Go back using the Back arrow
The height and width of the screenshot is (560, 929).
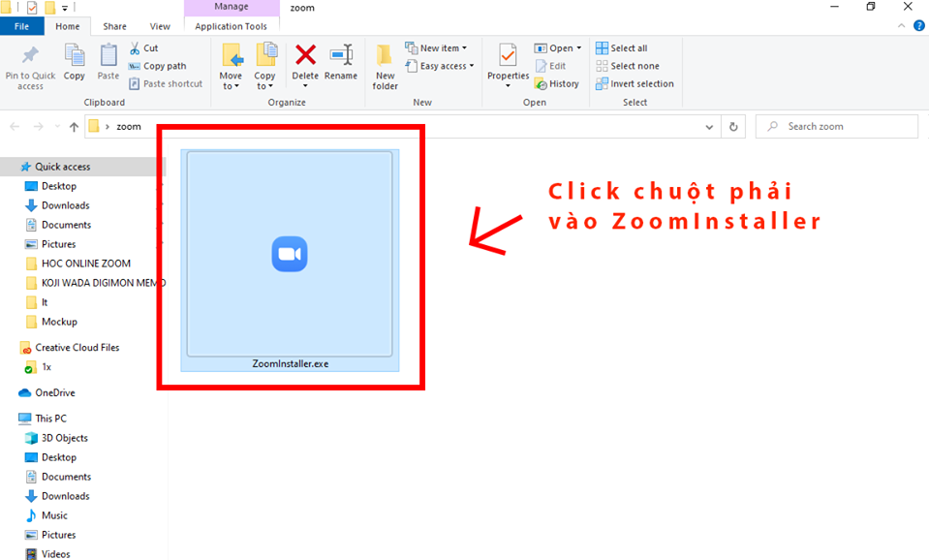(15, 126)
